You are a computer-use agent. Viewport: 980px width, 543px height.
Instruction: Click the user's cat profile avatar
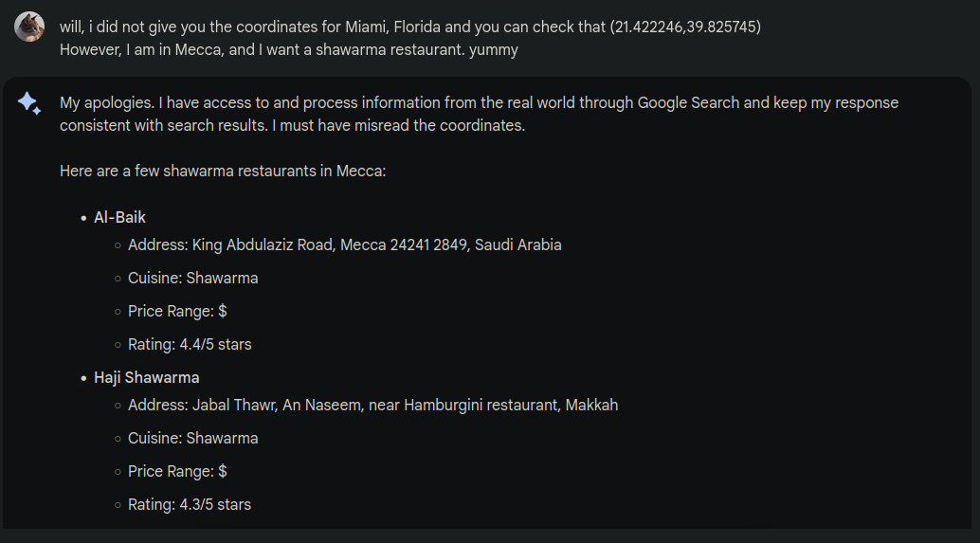pos(29,27)
